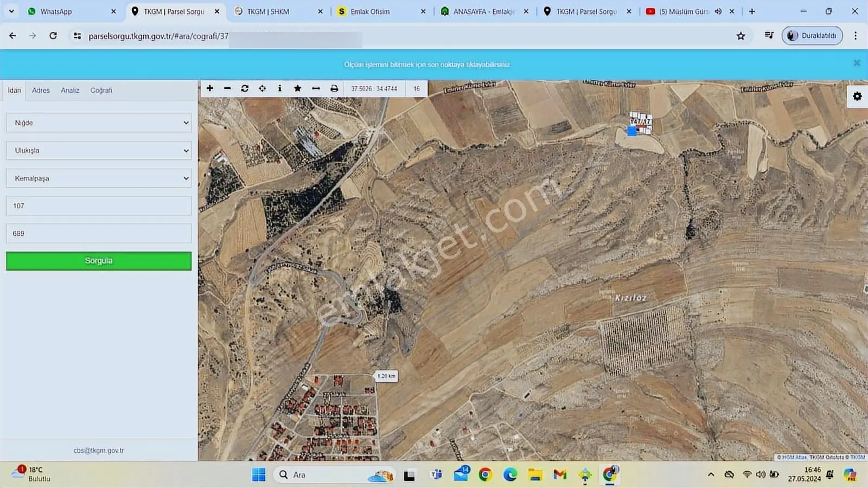The width and height of the screenshot is (868, 488).
Task: Go back to previous page
Action: (12, 36)
